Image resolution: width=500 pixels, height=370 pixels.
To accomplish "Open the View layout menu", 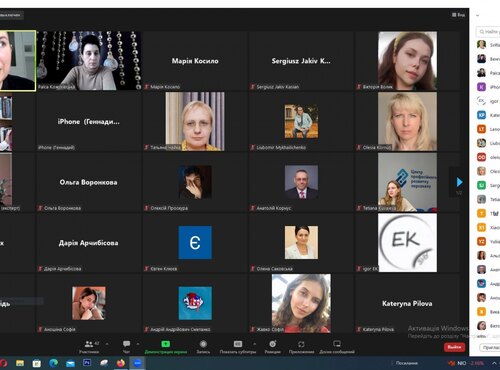I will 458,15.
